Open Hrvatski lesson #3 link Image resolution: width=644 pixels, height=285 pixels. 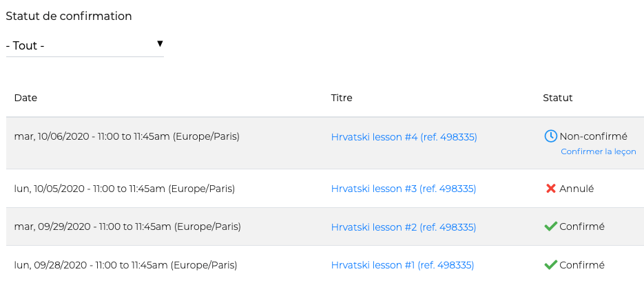pos(403,189)
